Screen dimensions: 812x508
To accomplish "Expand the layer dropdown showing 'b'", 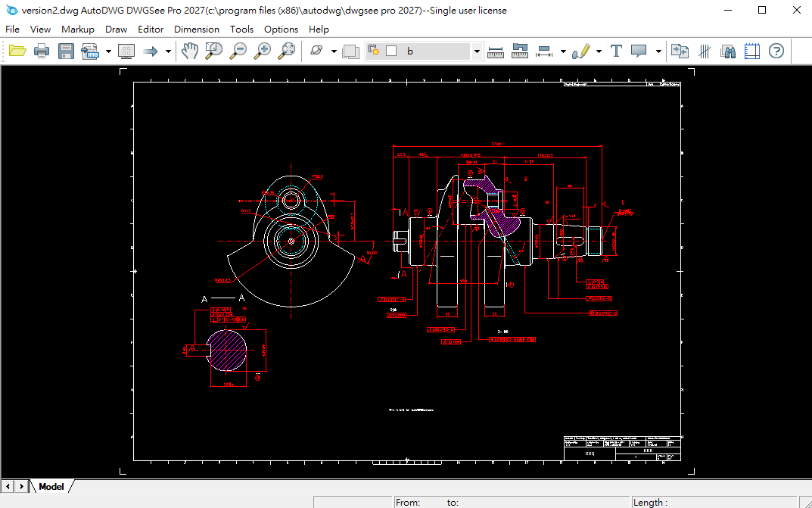I will click(477, 51).
